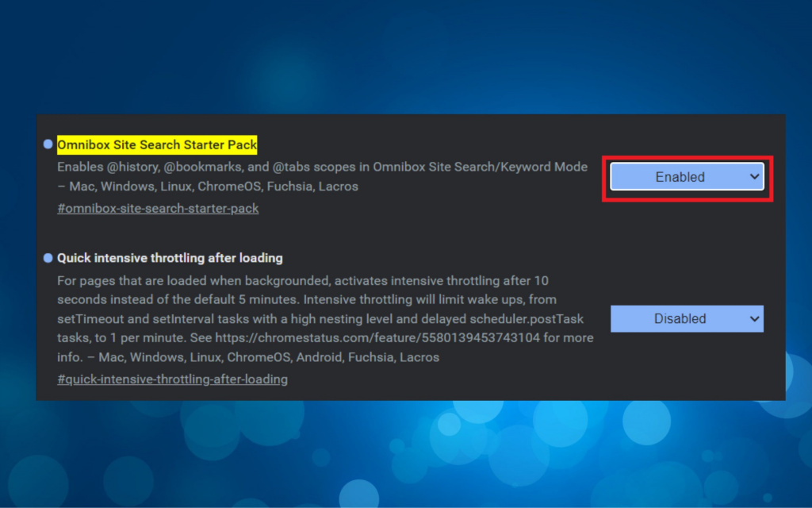Open the Enabled dropdown for Omnibox Site Search
Image resolution: width=812 pixels, height=508 pixels.
point(687,177)
